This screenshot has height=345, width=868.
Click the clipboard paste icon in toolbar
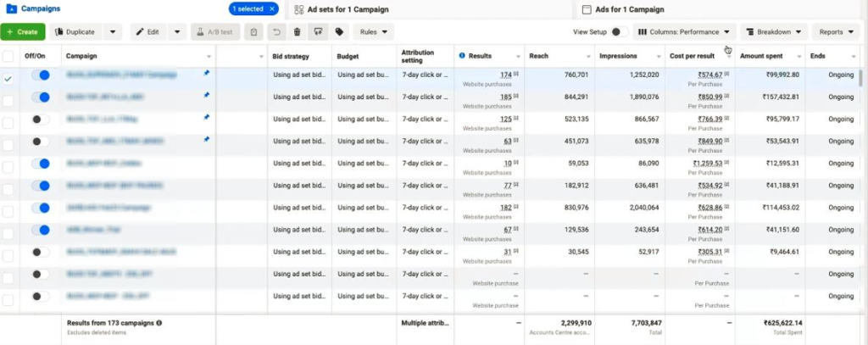(253, 32)
